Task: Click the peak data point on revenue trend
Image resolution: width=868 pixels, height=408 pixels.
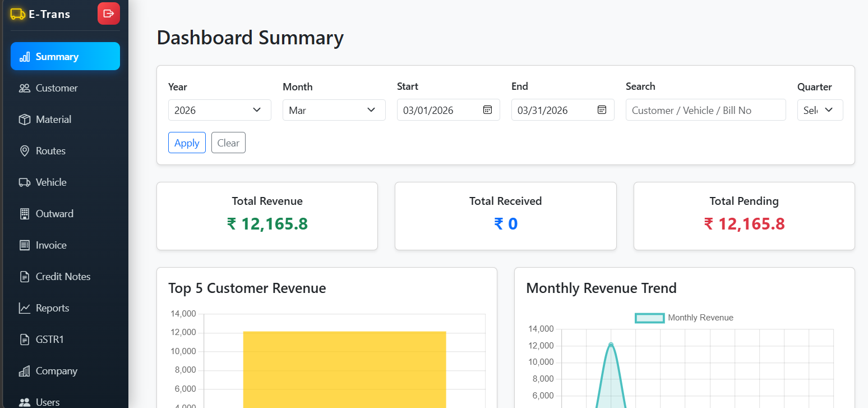Action: tap(611, 345)
